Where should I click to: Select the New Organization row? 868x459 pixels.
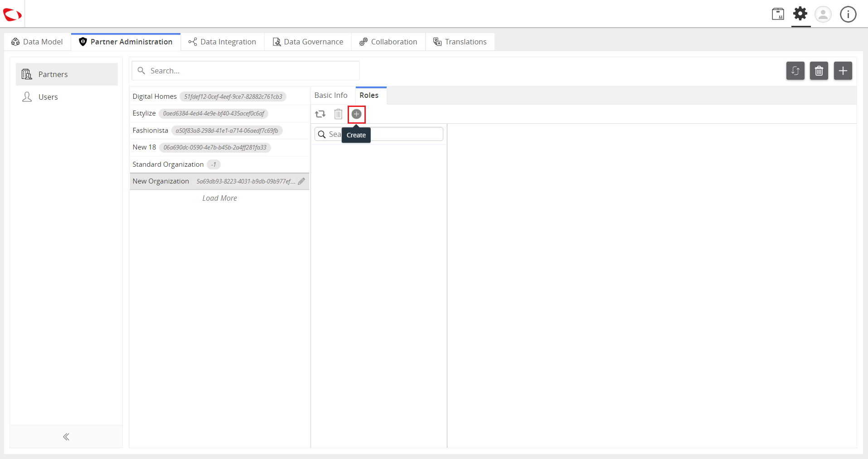pos(219,181)
